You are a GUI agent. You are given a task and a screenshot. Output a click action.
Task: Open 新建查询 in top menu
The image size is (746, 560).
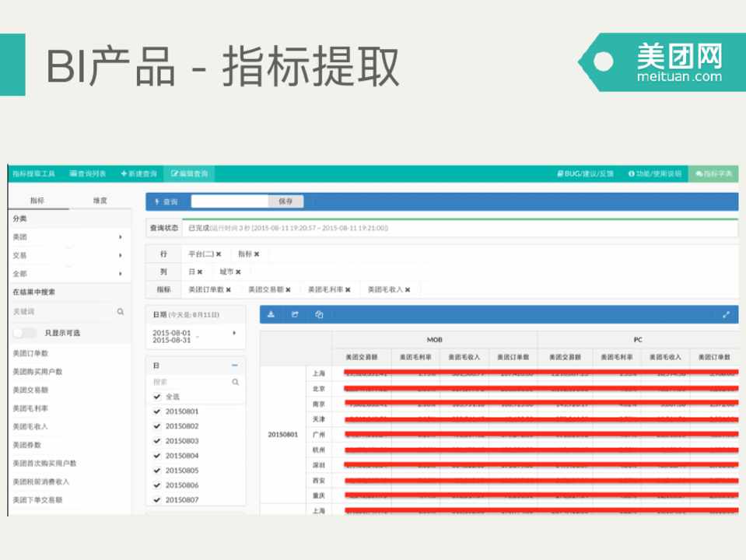pyautogui.click(x=139, y=173)
